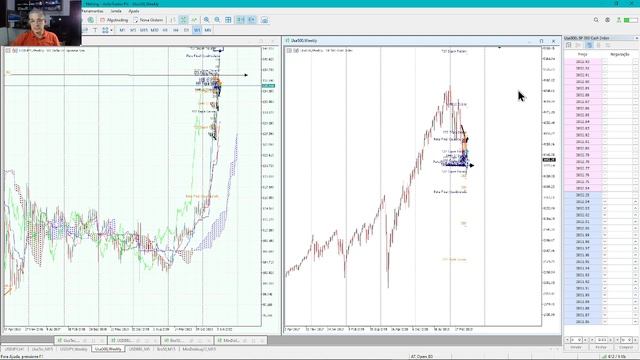Switch to Usa500,Weekly chart tab
Viewport: 640px width, 360px height.
pos(109,349)
